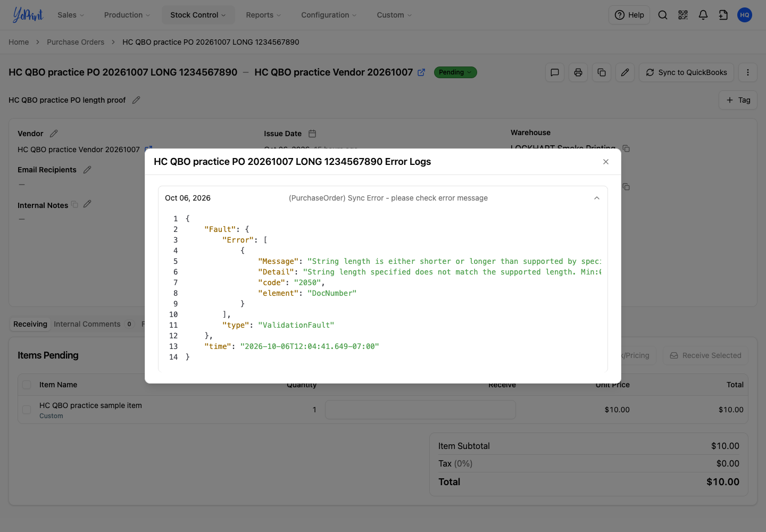Image resolution: width=766 pixels, height=532 pixels.
Task: Click the Item Name column header
Action: coord(58,385)
